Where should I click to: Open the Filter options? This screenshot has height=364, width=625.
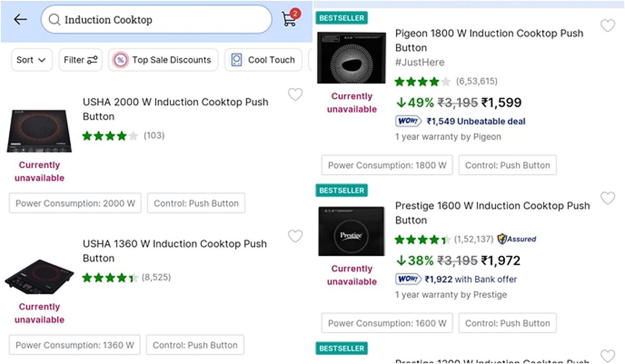coord(80,60)
